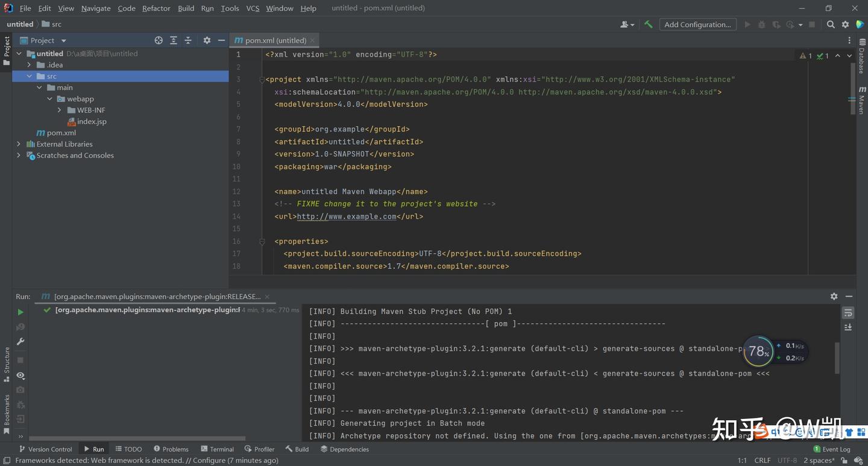The image size is (868, 466).
Task: Rerun Maven task with green play icon
Action: coord(20,312)
